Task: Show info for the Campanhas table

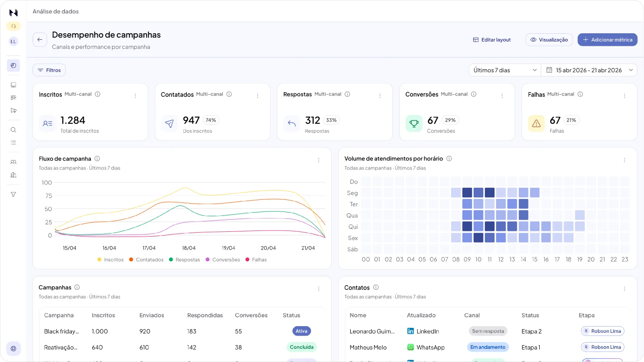Action: 77,287
